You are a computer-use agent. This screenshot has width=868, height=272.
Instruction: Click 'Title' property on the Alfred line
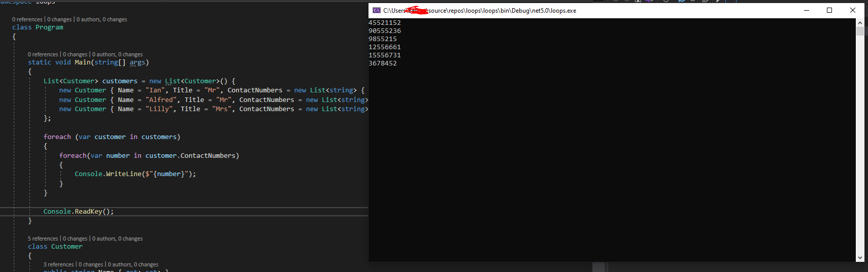point(194,100)
